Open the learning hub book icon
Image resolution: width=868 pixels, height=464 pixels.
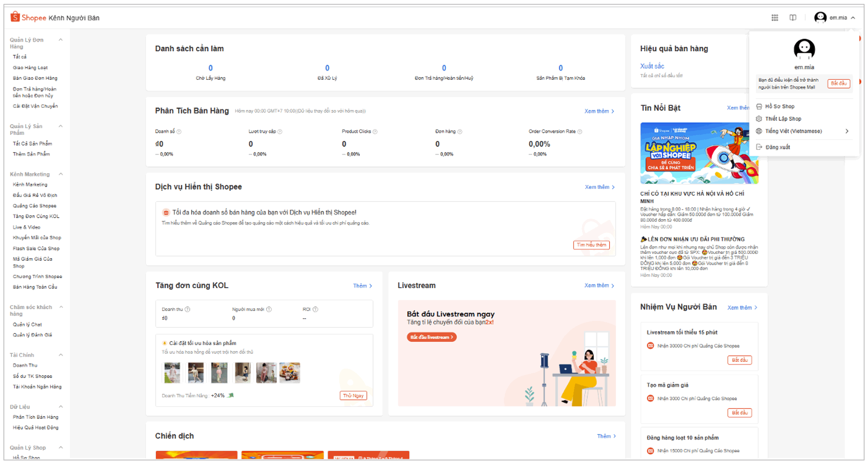click(x=793, y=18)
